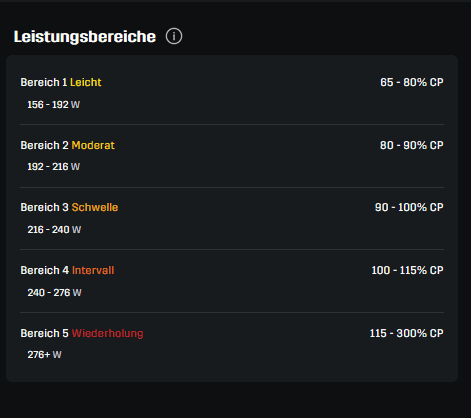Open the Bereich 3 Schwelle row

[232, 218]
